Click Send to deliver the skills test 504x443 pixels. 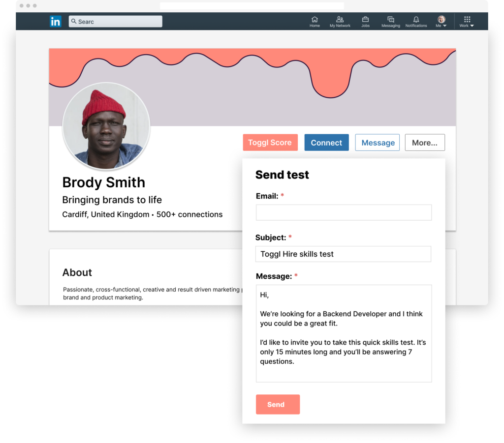pos(278,404)
